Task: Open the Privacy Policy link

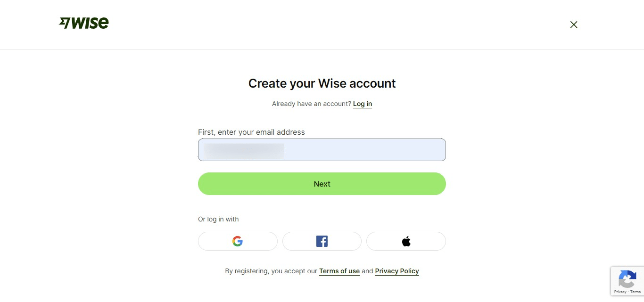Action: (x=396, y=271)
